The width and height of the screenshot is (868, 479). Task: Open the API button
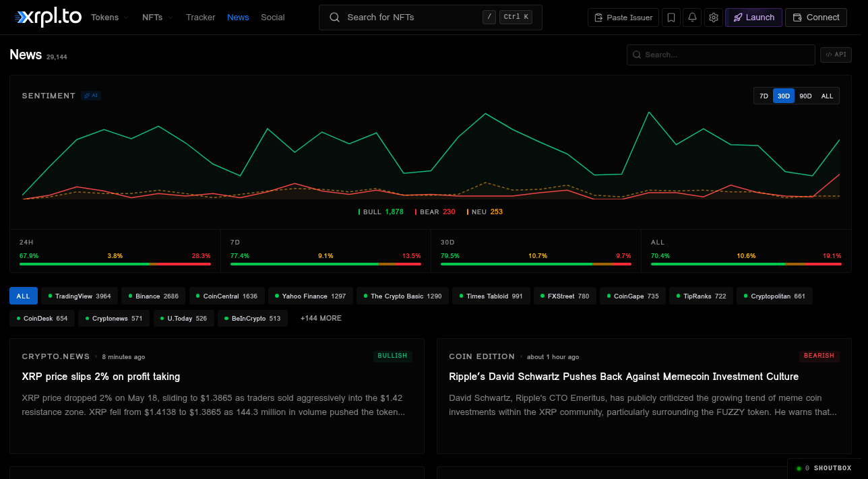836,55
